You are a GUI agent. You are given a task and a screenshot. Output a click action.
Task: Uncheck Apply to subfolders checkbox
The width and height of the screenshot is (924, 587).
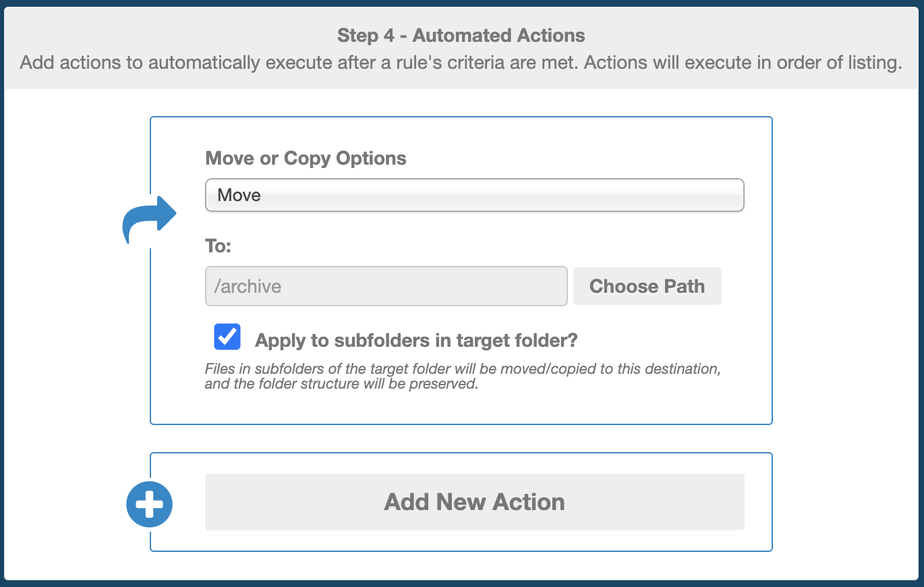227,337
